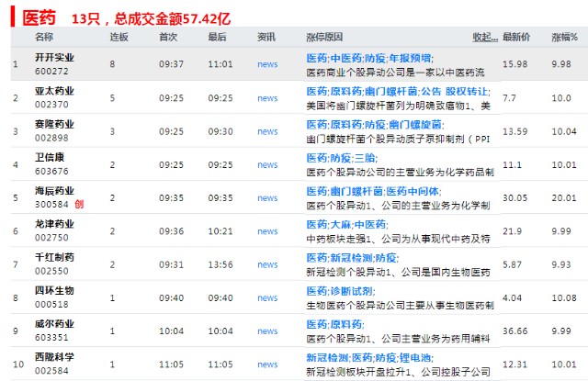
Task: Click the 资讯 column header
Action: pyautogui.click(x=266, y=37)
